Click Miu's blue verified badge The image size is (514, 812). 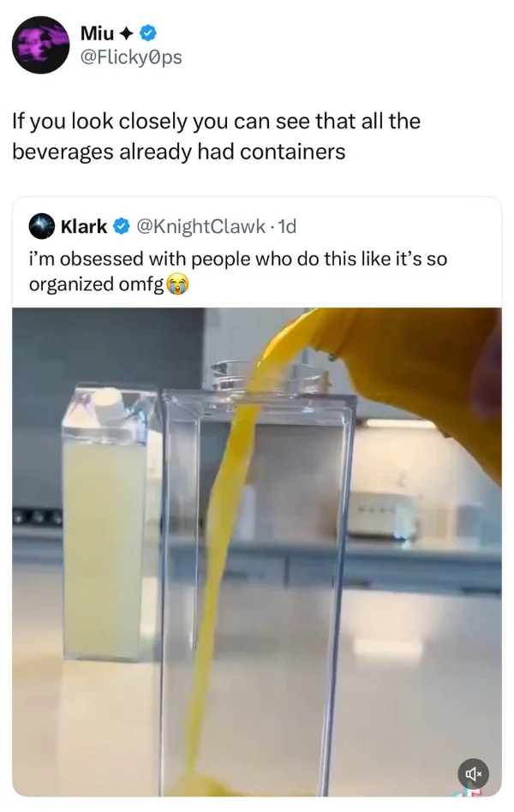pyautogui.click(x=148, y=33)
